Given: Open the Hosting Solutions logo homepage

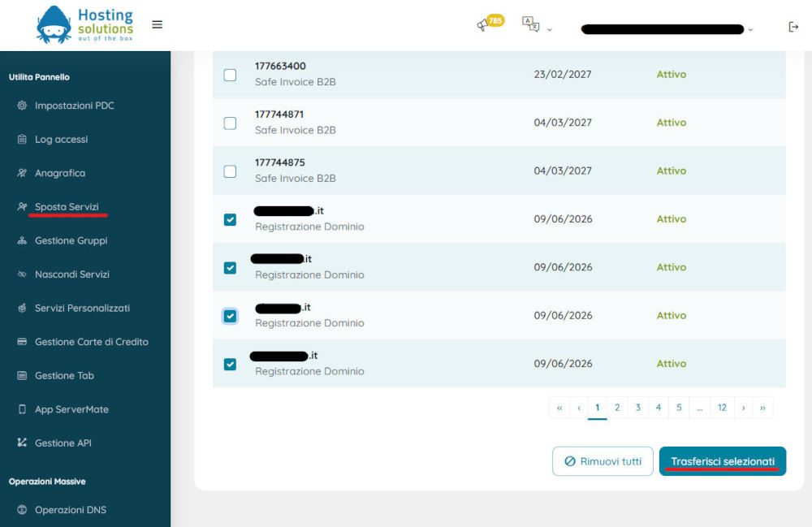Looking at the screenshot, I should [x=85, y=24].
